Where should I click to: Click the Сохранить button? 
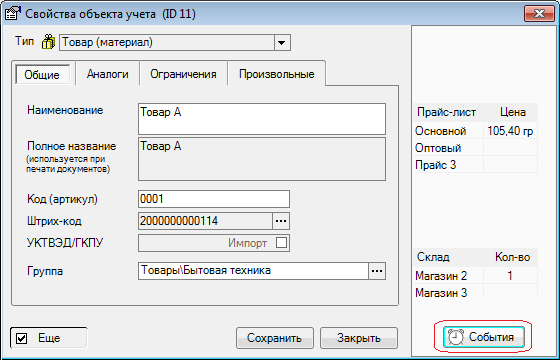[275, 338]
